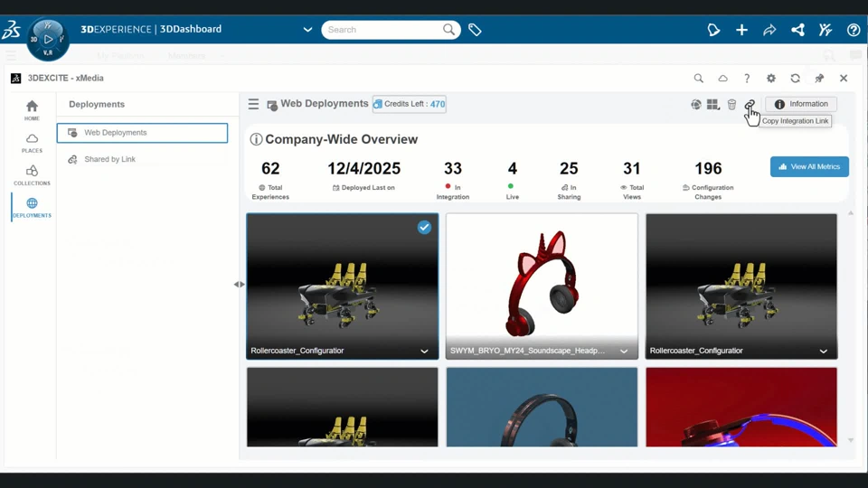Click the search magnifier in top search box

click(449, 29)
